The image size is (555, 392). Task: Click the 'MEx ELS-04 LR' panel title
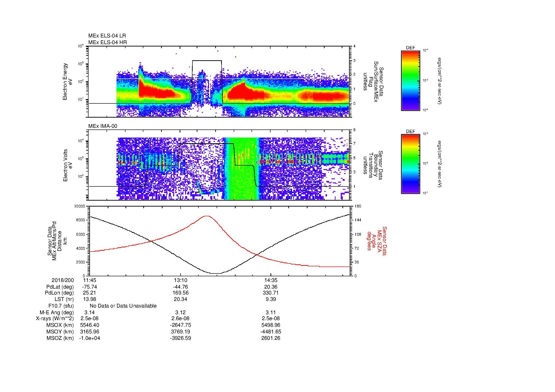[x=107, y=36]
